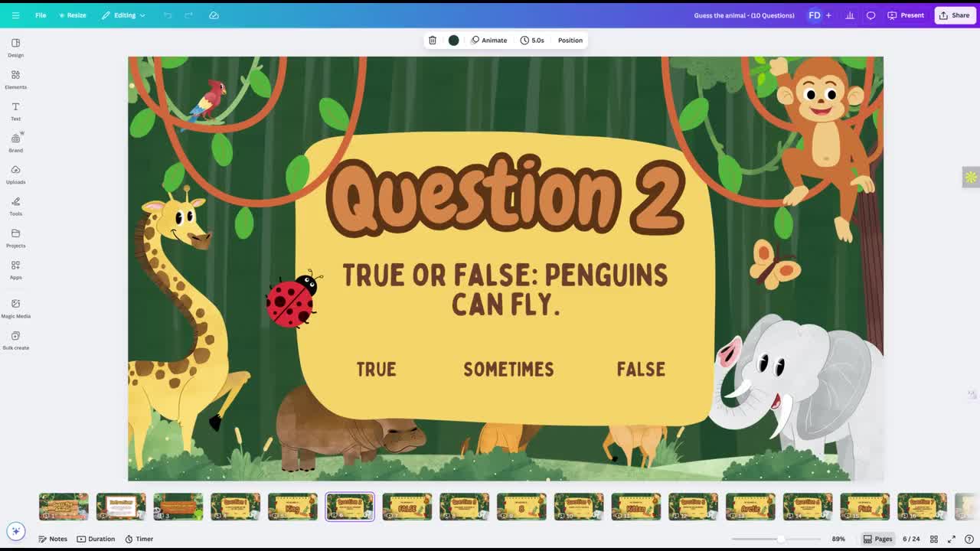Open the Elements panel

click(15, 79)
